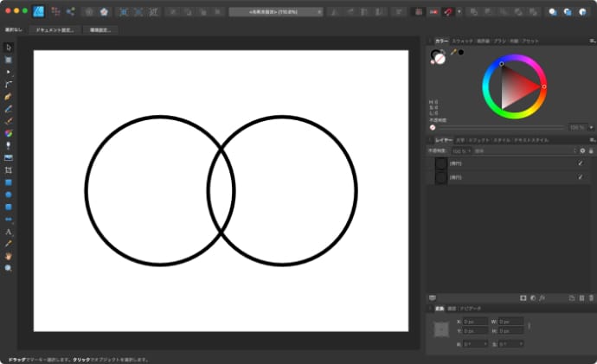Toggle visibility checkmark of second layer
The height and width of the screenshot is (364, 597).
[581, 177]
